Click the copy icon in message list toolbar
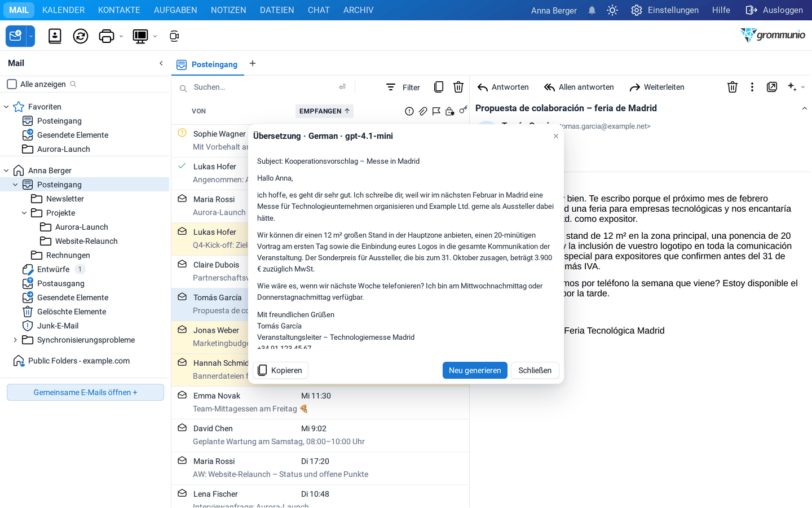 [x=439, y=87]
